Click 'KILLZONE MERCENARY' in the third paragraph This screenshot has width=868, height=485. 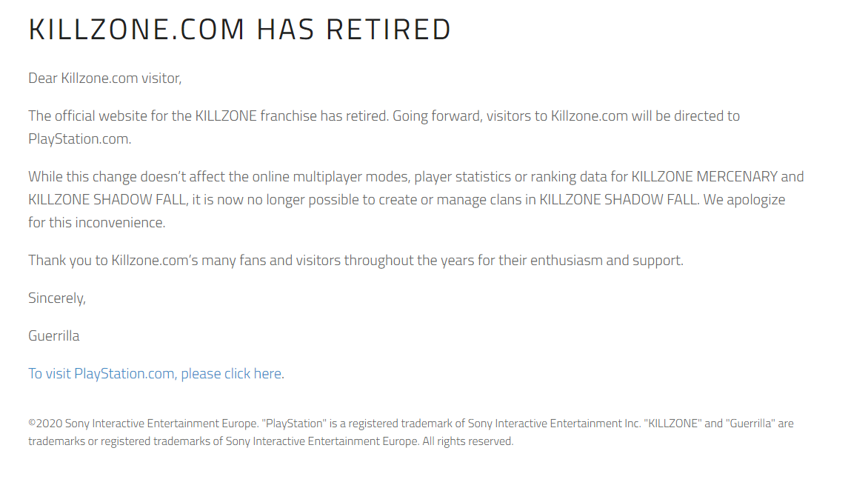coord(704,177)
